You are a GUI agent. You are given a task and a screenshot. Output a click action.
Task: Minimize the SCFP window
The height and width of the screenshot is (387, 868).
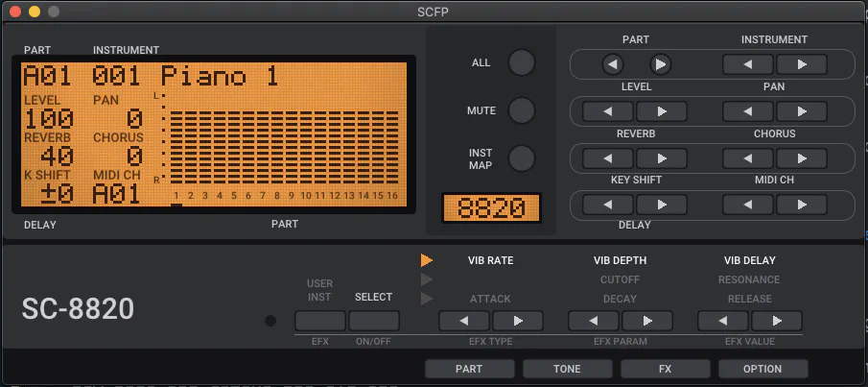tap(35, 12)
